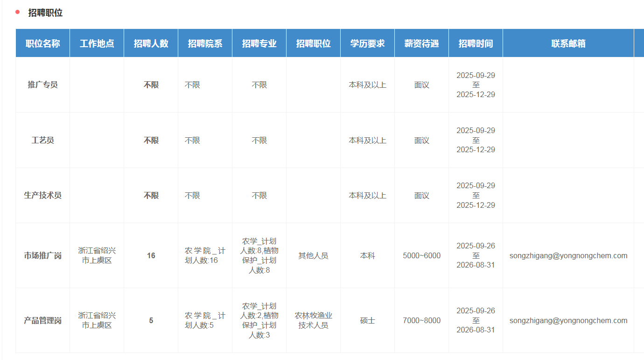The height and width of the screenshot is (360, 644).
Task: Select the 招聘人数 column header
Action: (151, 43)
